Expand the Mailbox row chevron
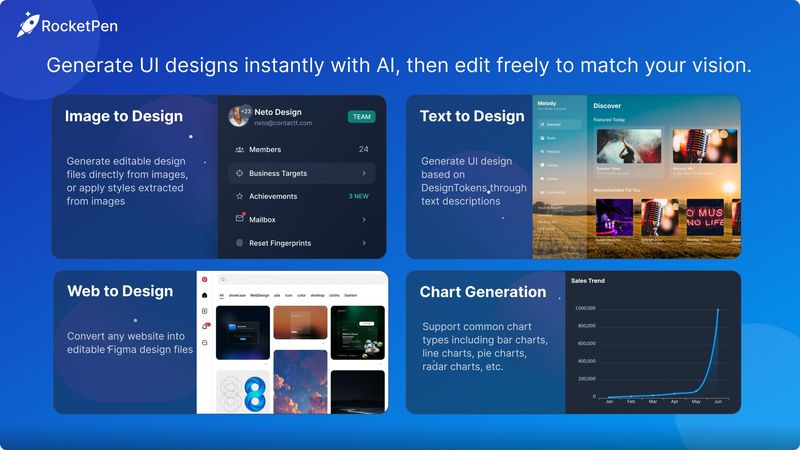Image resolution: width=800 pixels, height=450 pixels. 363,219
